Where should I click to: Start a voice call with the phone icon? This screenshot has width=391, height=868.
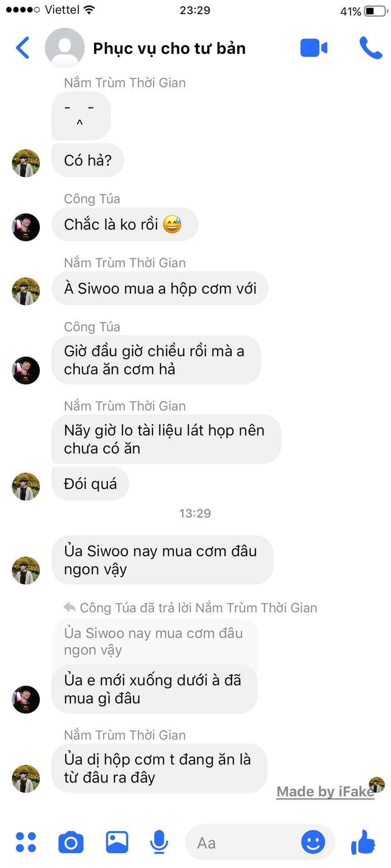(371, 48)
